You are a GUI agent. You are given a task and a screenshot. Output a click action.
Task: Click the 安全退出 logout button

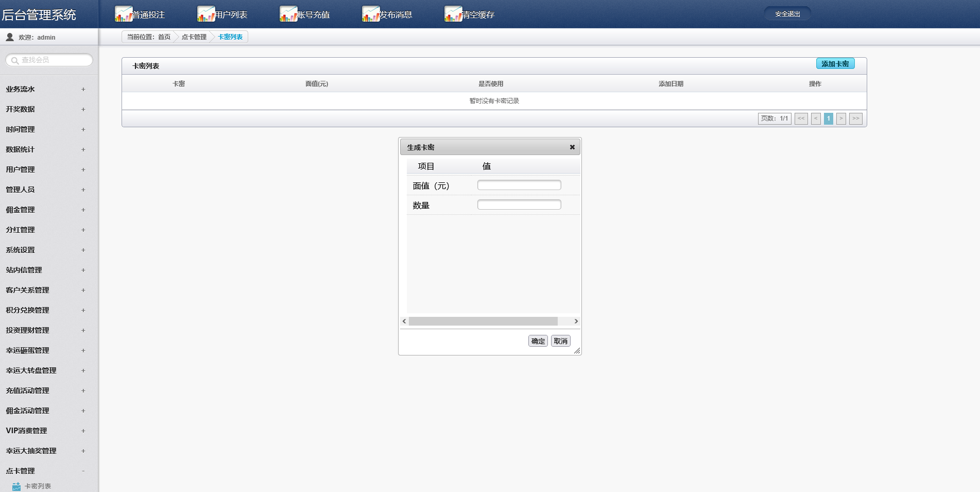787,14
